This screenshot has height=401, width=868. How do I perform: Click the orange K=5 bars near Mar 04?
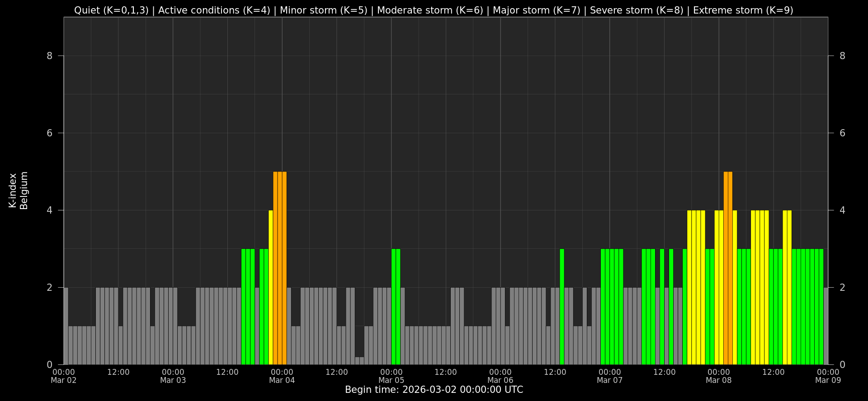click(x=280, y=268)
